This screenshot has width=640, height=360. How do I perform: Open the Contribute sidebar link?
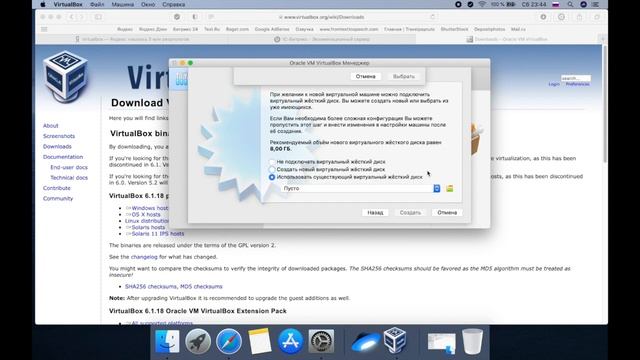point(57,188)
